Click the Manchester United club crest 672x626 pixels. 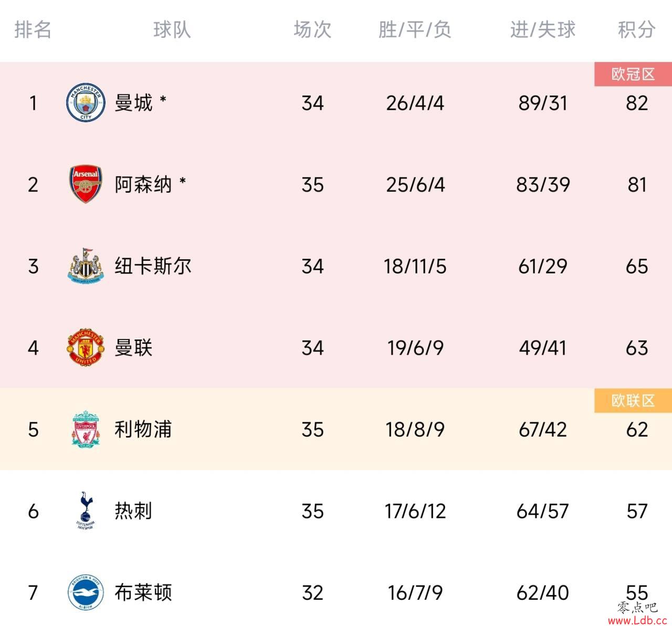(86, 347)
